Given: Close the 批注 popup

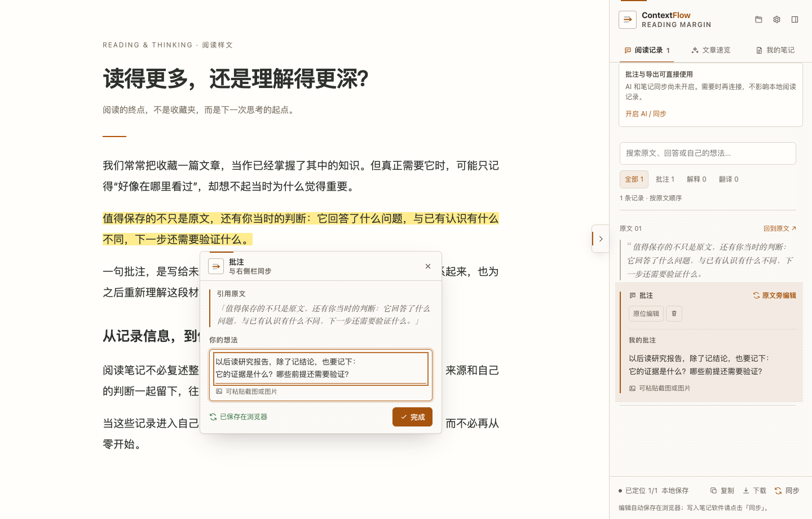Looking at the screenshot, I should coord(428,266).
